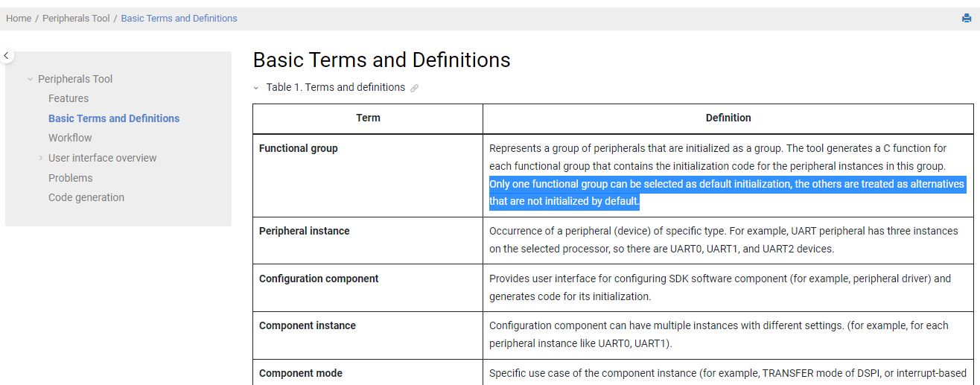Click the Term column header
The image size is (980, 385).
point(368,118)
